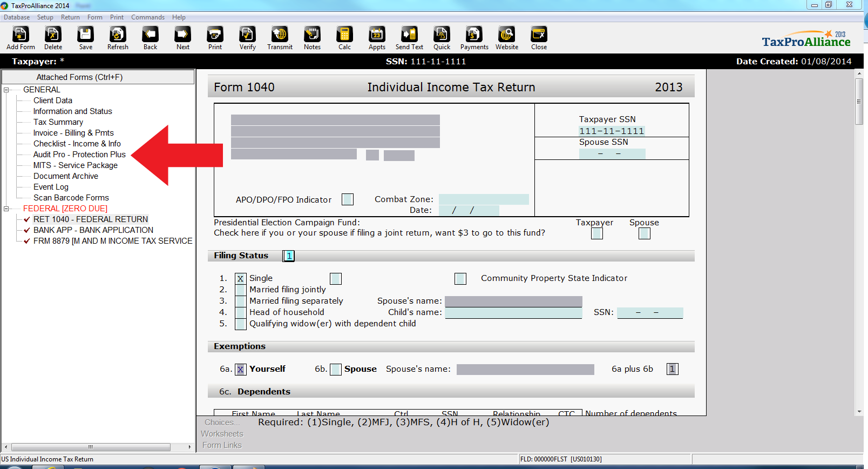This screenshot has width=868, height=469.
Task: Check Community Property State Indicator box
Action: (x=460, y=279)
